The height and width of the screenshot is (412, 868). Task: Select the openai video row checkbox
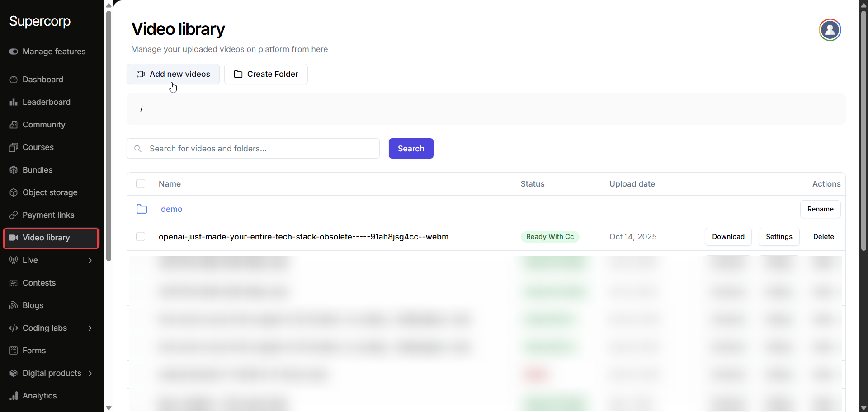[x=141, y=237]
